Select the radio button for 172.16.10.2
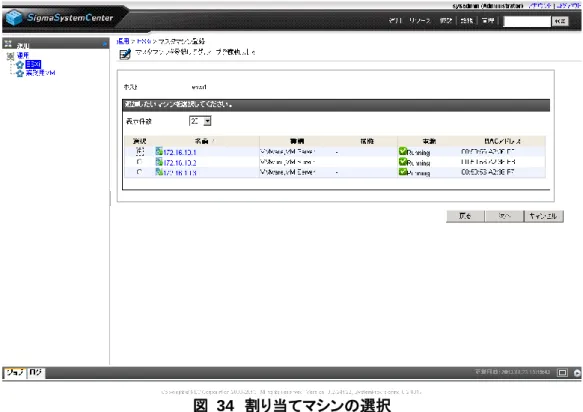The width and height of the screenshot is (583, 412). coord(139,162)
